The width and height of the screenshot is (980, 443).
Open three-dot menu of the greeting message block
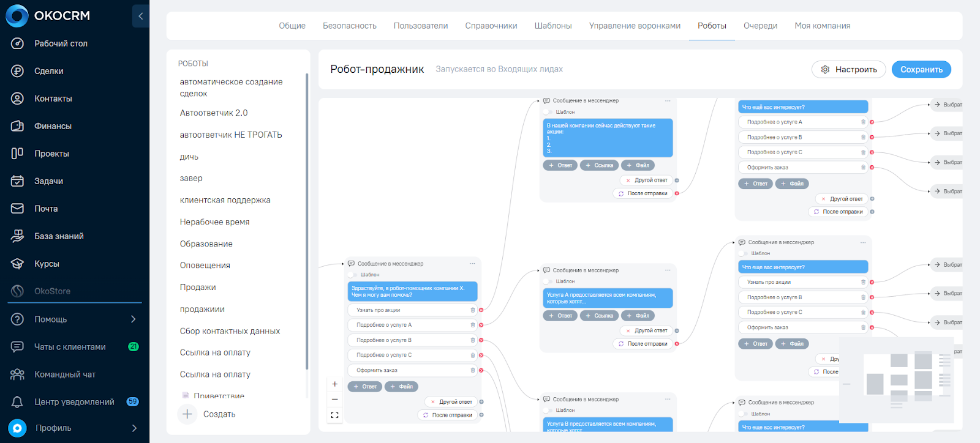(472, 264)
